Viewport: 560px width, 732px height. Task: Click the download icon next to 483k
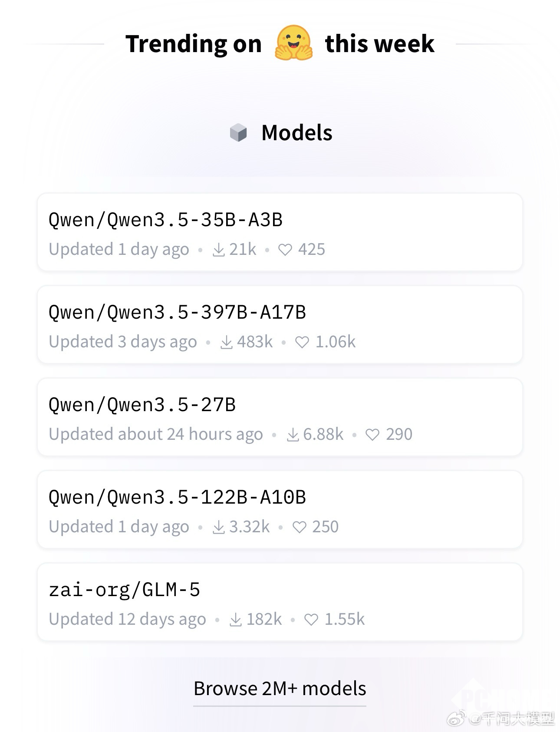tap(227, 343)
